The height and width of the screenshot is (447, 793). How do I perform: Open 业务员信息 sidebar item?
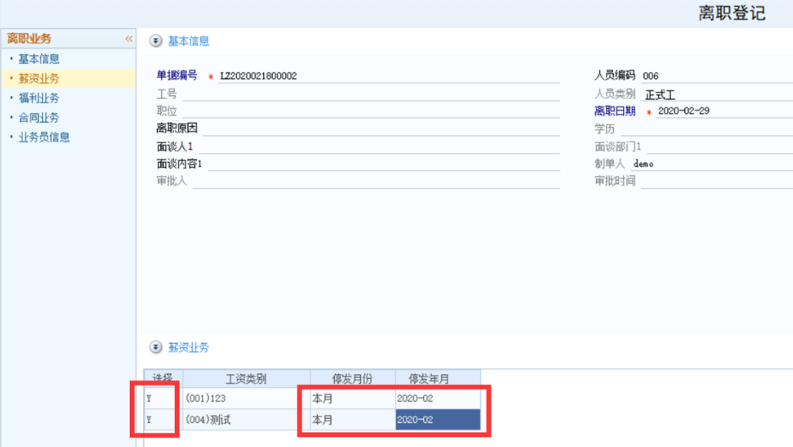tap(44, 137)
